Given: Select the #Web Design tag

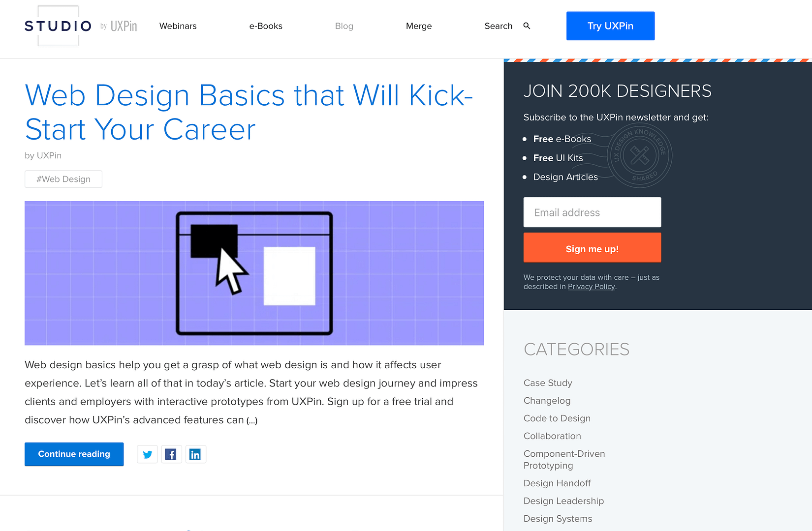Looking at the screenshot, I should (63, 179).
